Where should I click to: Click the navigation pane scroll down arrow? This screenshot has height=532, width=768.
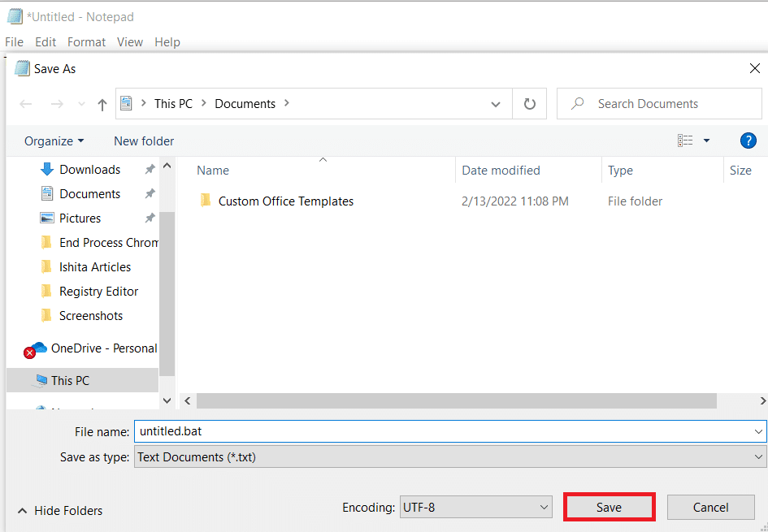pos(167,400)
